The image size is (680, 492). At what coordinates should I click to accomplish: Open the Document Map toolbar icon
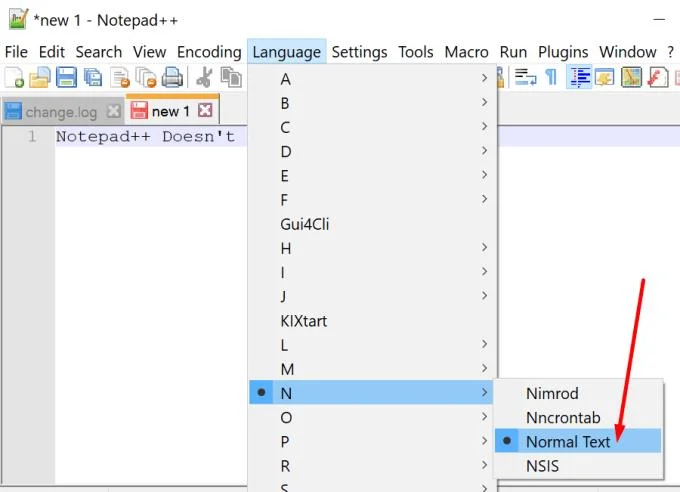(x=631, y=78)
